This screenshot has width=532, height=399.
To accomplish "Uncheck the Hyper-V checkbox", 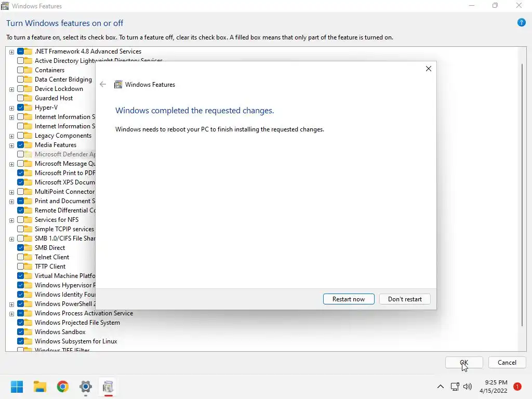I will tap(20, 107).
